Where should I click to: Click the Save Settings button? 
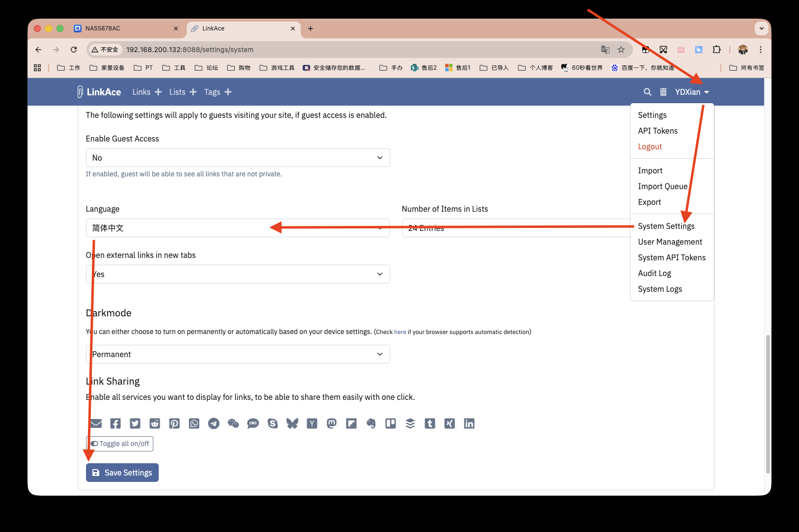coord(122,473)
